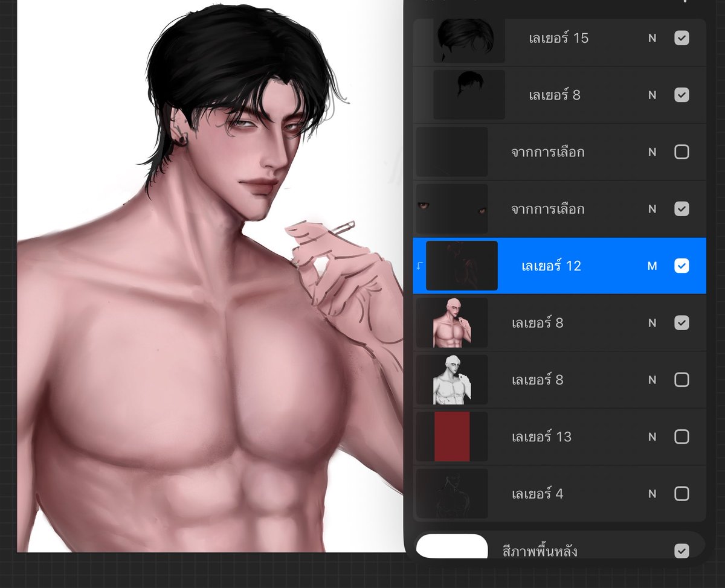Open blend mode menu "N" on เลเยอร์ 15
This screenshot has width=725, height=588.
coord(652,38)
